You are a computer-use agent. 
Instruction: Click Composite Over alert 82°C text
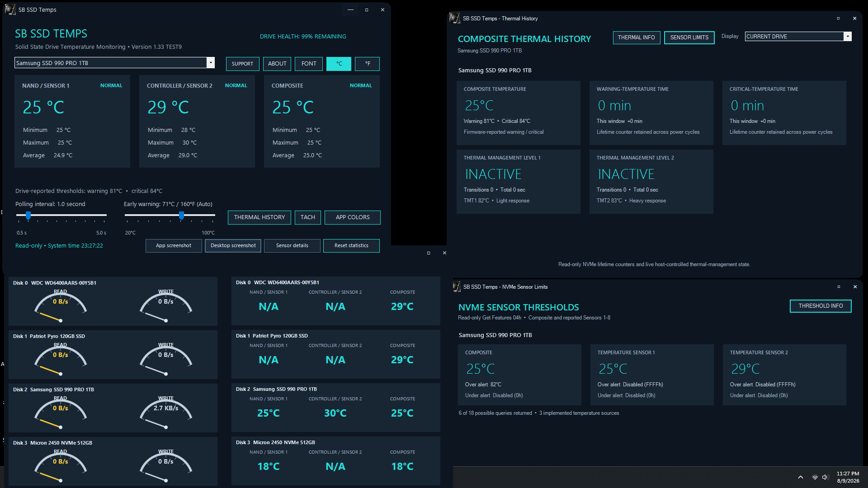[483, 385]
